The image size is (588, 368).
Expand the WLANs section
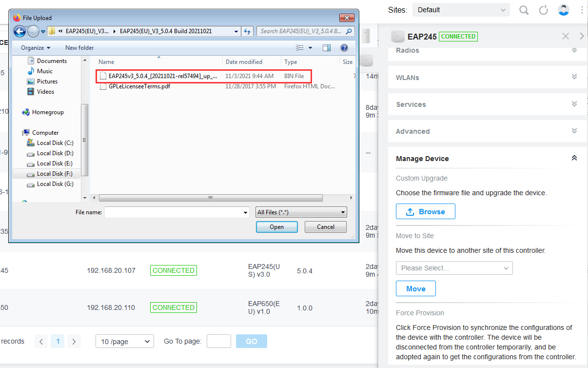coord(574,77)
